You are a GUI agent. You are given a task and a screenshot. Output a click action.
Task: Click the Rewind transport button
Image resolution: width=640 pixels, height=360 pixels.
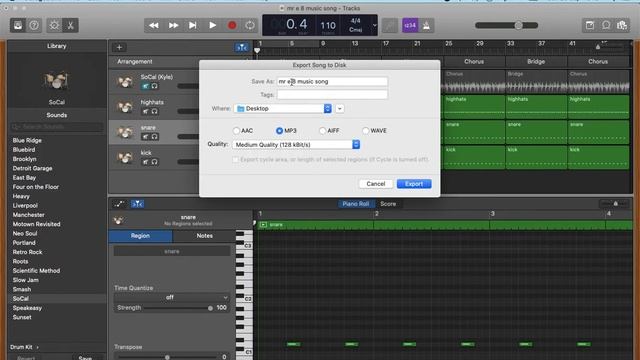coord(154,25)
